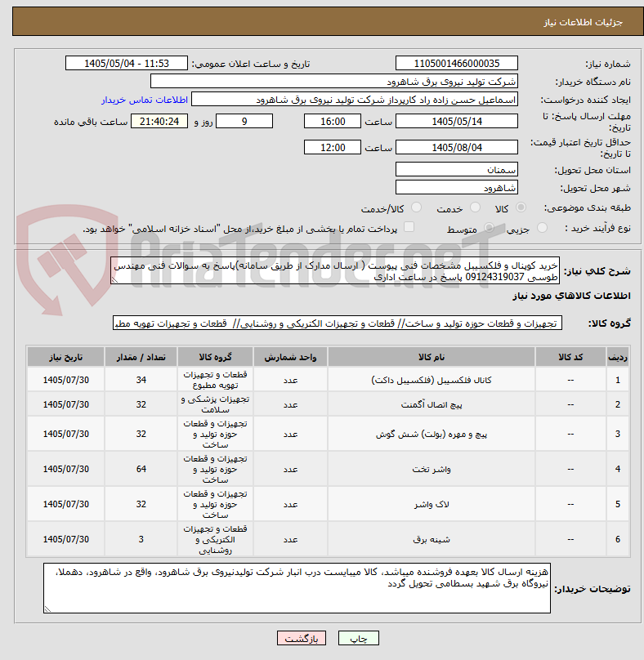644x660 pixels.
Task: Click the چاپ print button
Action: click(359, 638)
